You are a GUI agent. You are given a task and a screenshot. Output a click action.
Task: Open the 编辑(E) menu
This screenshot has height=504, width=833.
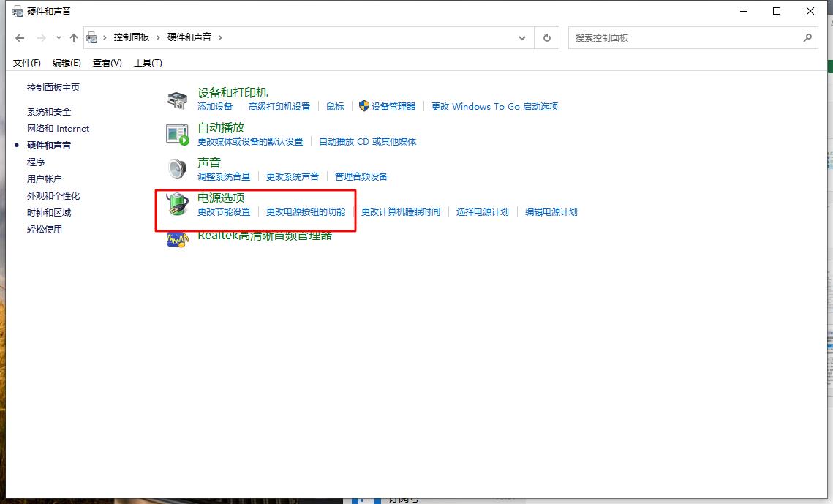67,63
